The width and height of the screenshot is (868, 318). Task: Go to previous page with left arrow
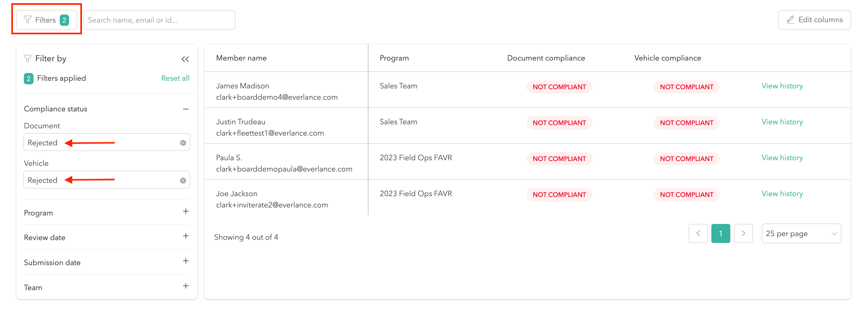click(x=698, y=233)
